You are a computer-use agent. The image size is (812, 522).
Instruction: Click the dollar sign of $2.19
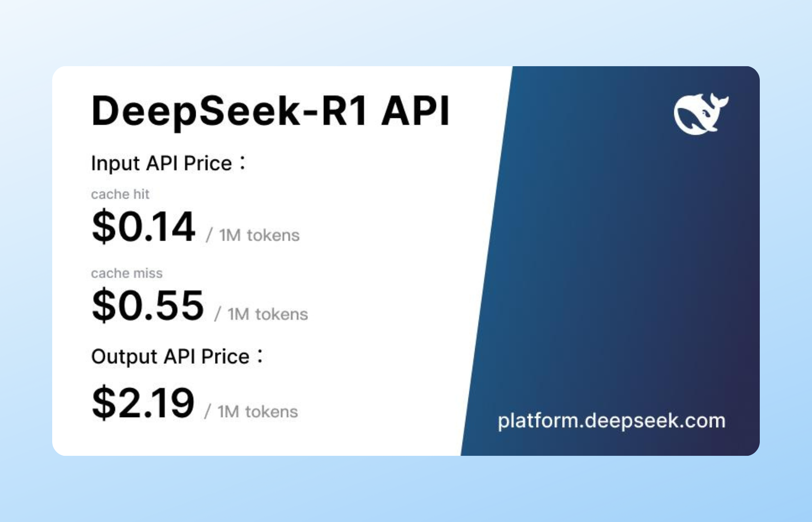(x=103, y=403)
